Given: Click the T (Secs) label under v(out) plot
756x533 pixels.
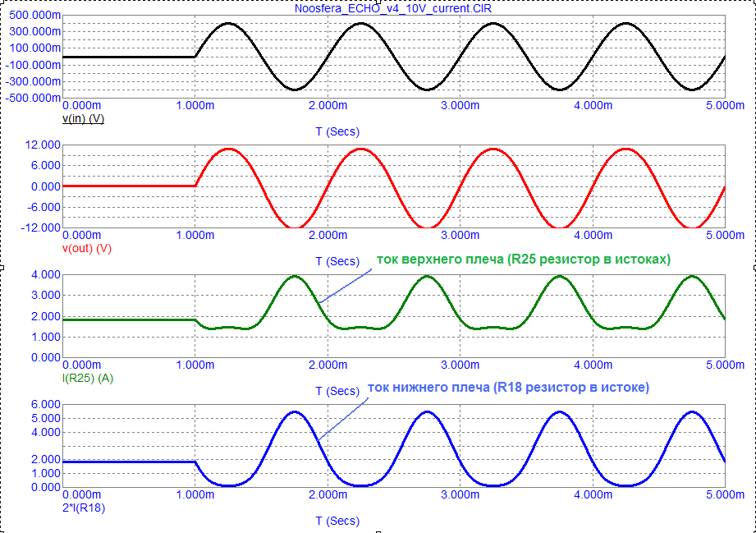Looking at the screenshot, I should pos(337,261).
